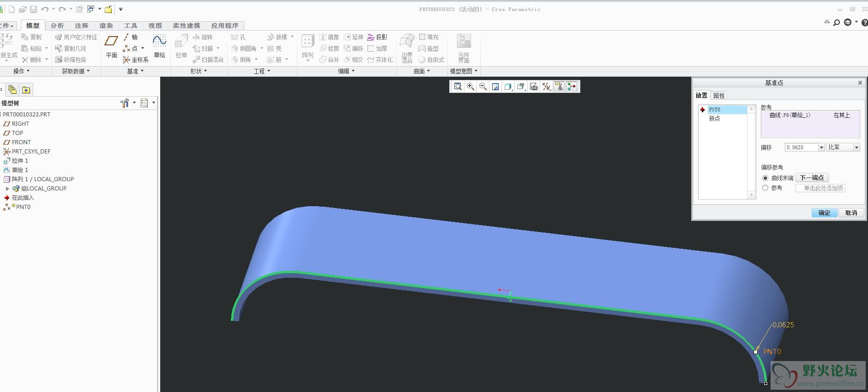Open model tree settings hammer icon

(x=125, y=103)
